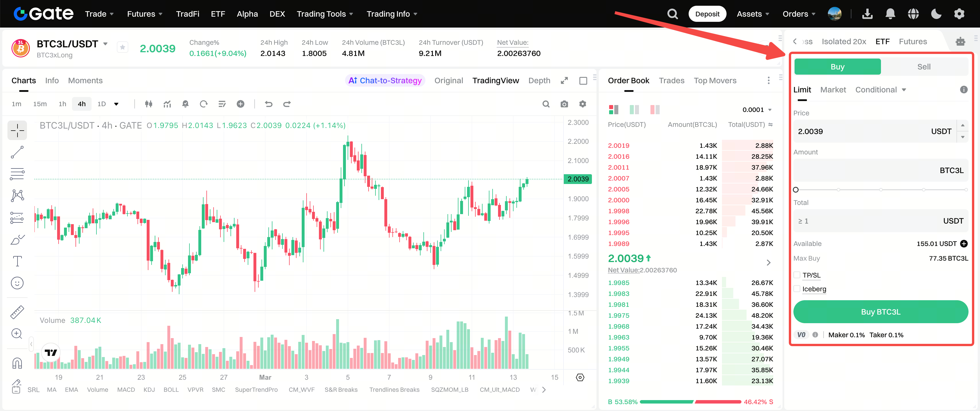Select the text annotation tool
Image resolution: width=980 pixels, height=411 pixels.
click(x=17, y=261)
